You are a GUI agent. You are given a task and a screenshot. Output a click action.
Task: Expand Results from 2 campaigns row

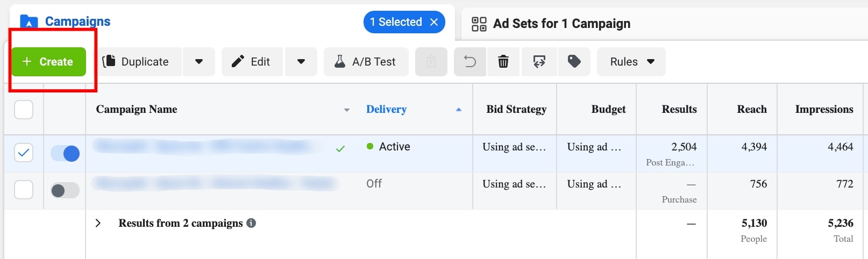98,223
